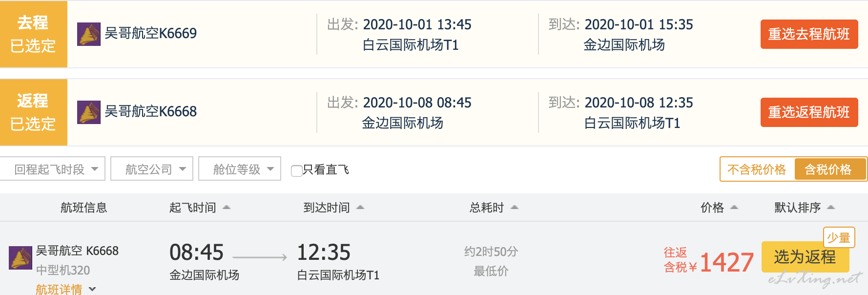Sort by price arrow icon
This screenshot has height=295, width=868.
pos(734,208)
